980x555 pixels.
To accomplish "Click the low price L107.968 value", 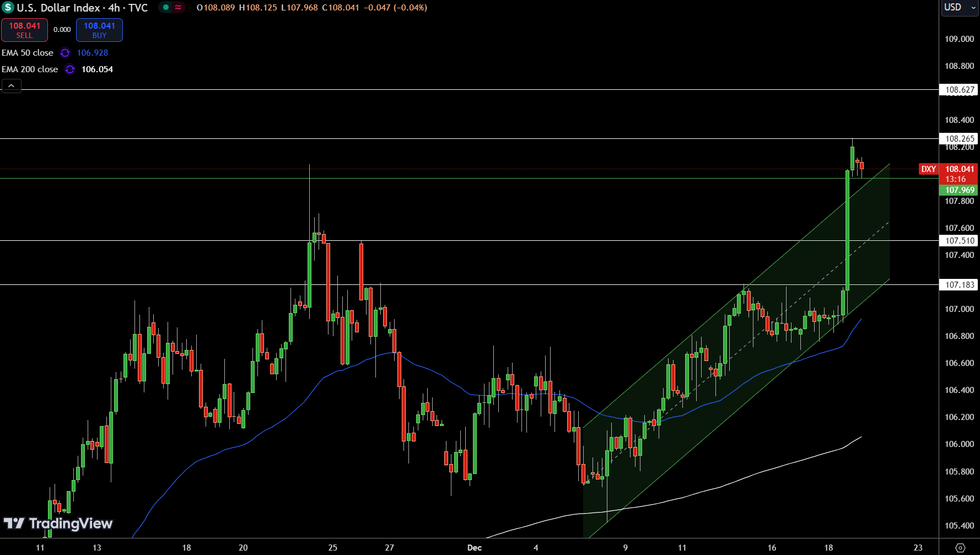I will 299,8.
